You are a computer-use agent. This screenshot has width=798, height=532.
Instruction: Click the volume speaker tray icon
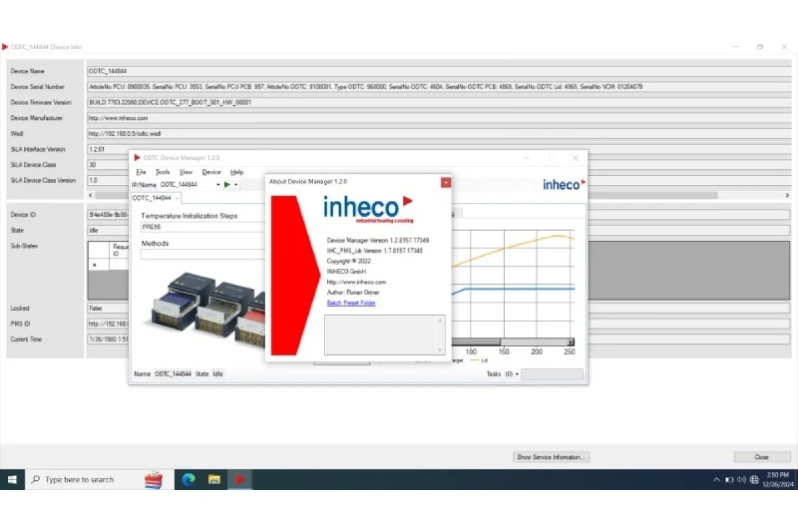tap(741, 479)
